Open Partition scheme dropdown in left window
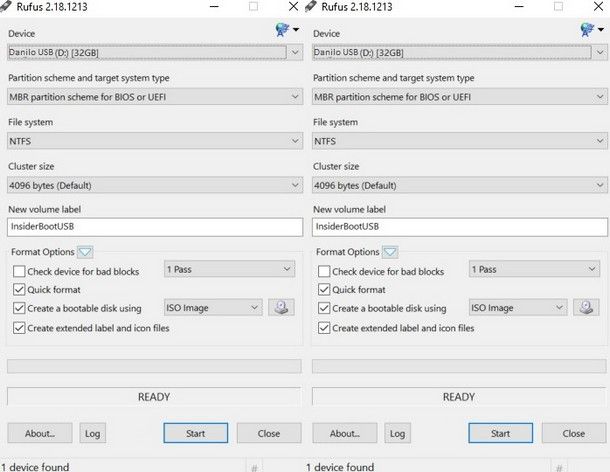The image size is (610, 472). (x=155, y=97)
